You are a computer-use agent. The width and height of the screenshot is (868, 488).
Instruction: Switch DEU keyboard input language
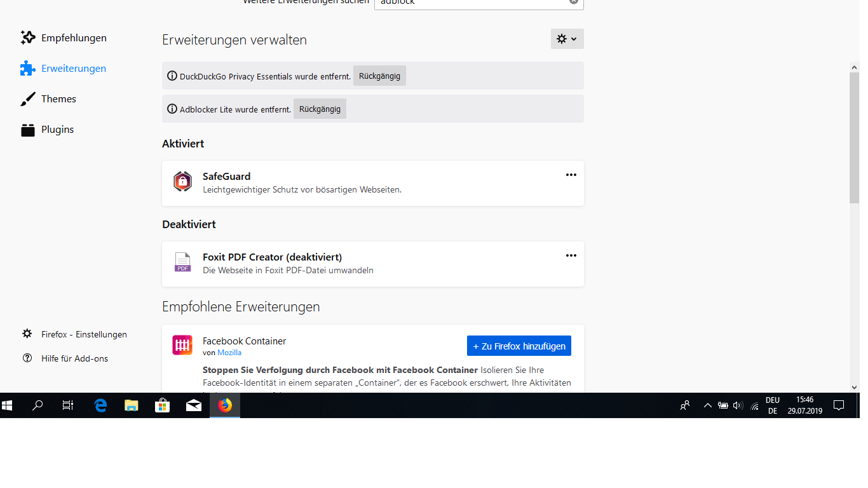[x=773, y=405]
